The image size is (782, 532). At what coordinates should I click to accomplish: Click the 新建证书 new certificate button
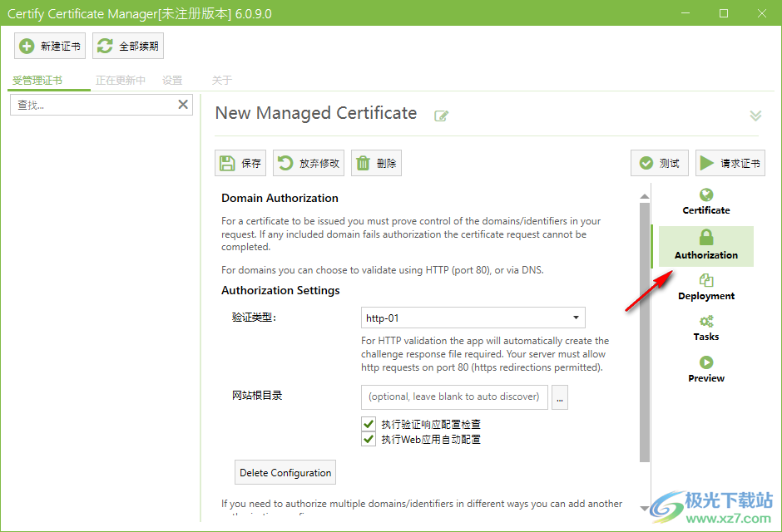50,46
